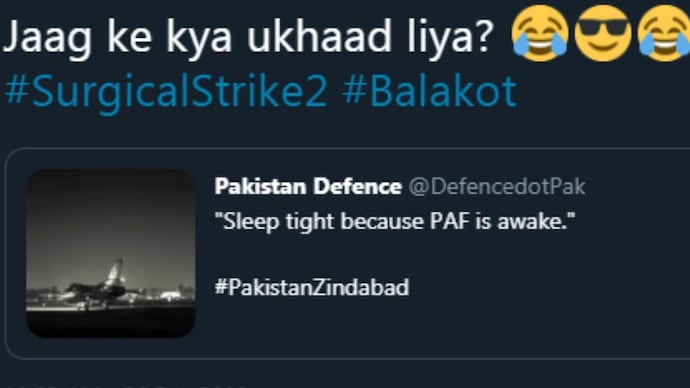Click the sunglasses smiley emoji
This screenshot has width=690, height=388.
point(603,34)
